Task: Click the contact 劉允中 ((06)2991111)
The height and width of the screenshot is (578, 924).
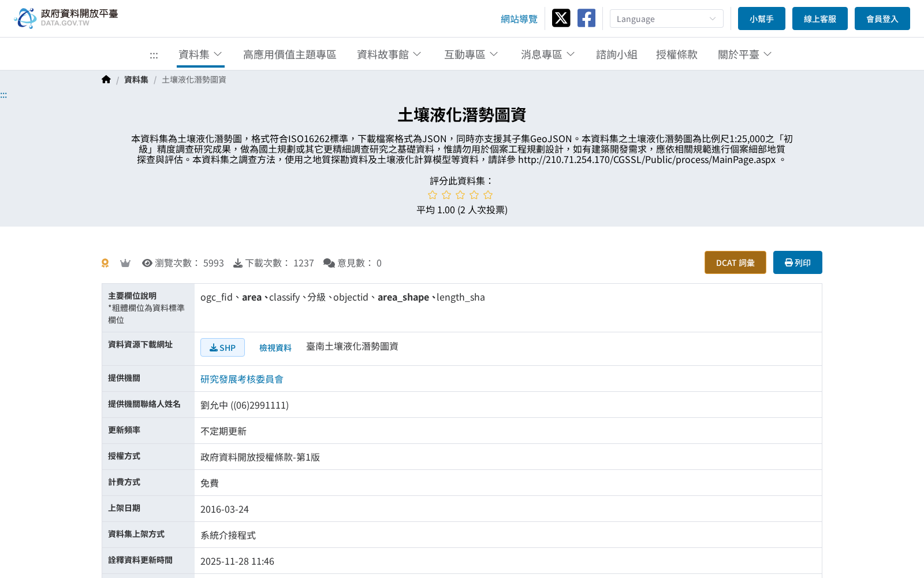Action: [x=244, y=405]
